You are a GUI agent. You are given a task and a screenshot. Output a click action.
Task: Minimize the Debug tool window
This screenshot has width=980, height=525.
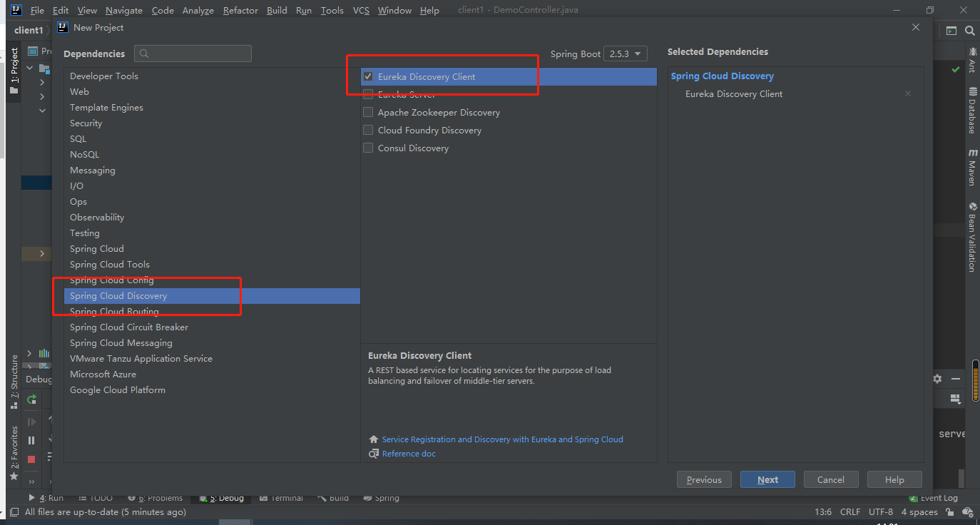955,379
